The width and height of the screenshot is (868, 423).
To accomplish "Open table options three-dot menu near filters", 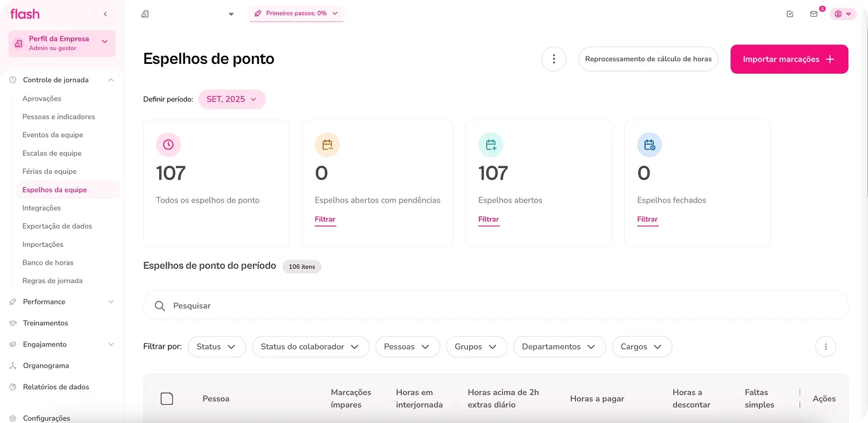I will (825, 346).
